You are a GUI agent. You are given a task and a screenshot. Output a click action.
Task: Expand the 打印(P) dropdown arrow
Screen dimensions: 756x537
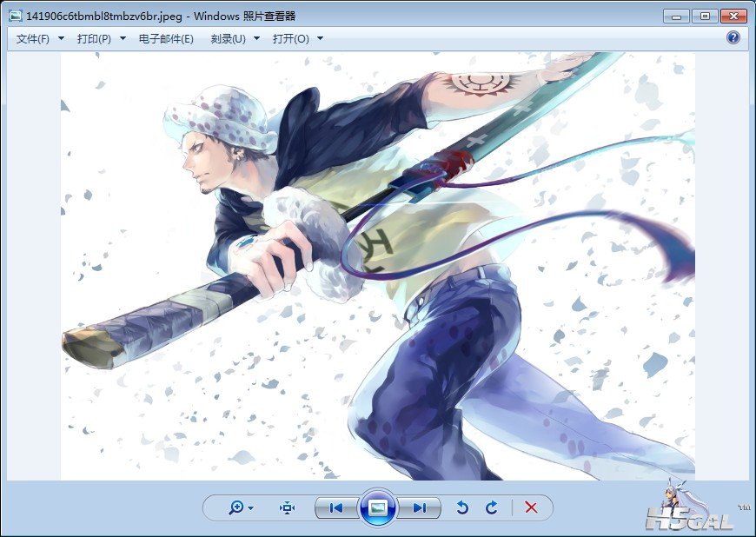pos(123,38)
